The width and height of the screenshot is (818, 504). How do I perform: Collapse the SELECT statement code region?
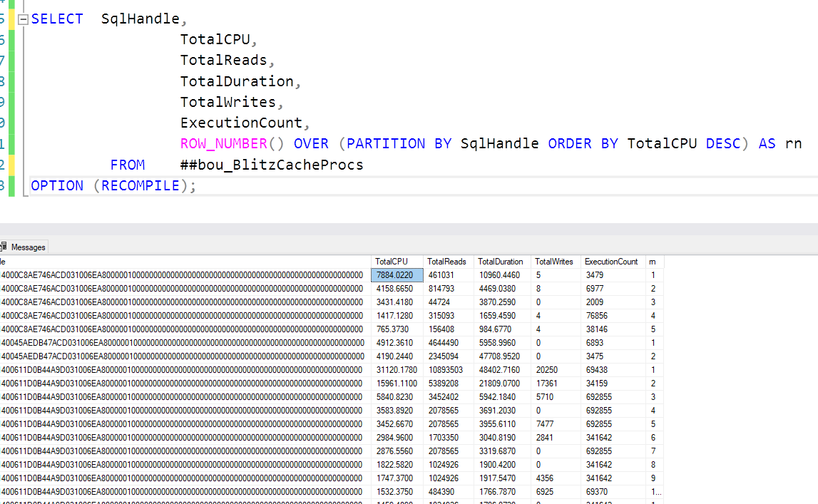coord(21,19)
